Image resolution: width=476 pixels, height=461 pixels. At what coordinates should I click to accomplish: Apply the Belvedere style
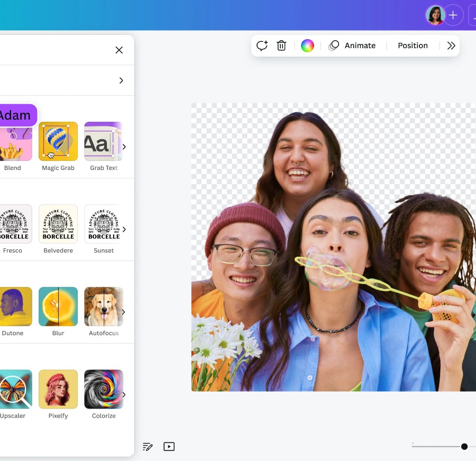coord(58,224)
